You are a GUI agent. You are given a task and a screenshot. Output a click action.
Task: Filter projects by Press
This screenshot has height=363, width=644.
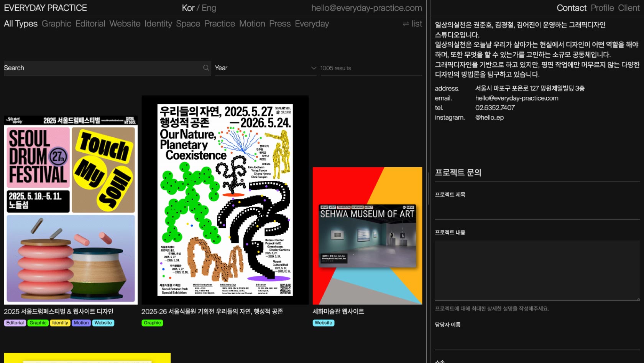pyautogui.click(x=280, y=24)
